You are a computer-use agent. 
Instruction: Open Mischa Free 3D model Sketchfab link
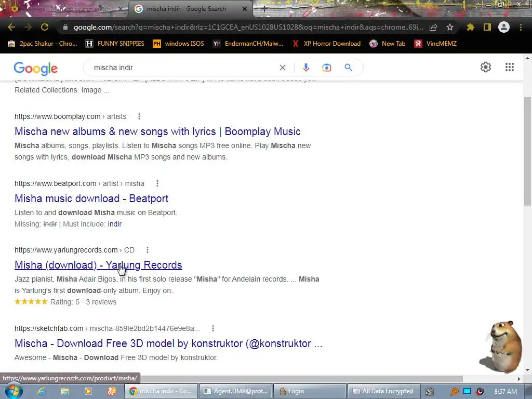168,343
